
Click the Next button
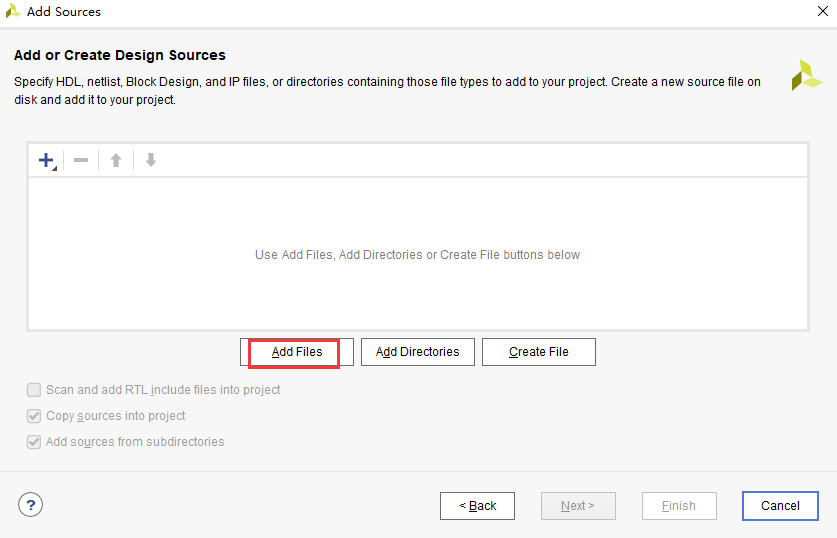coord(578,506)
